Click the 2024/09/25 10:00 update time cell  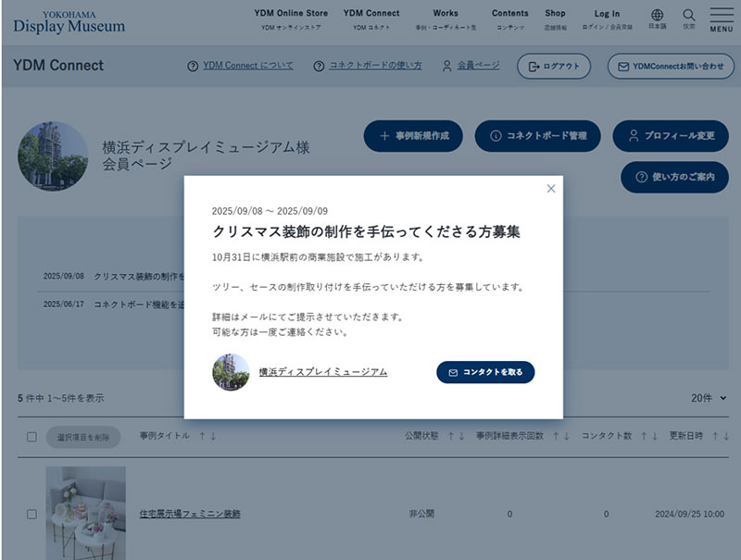(689, 514)
